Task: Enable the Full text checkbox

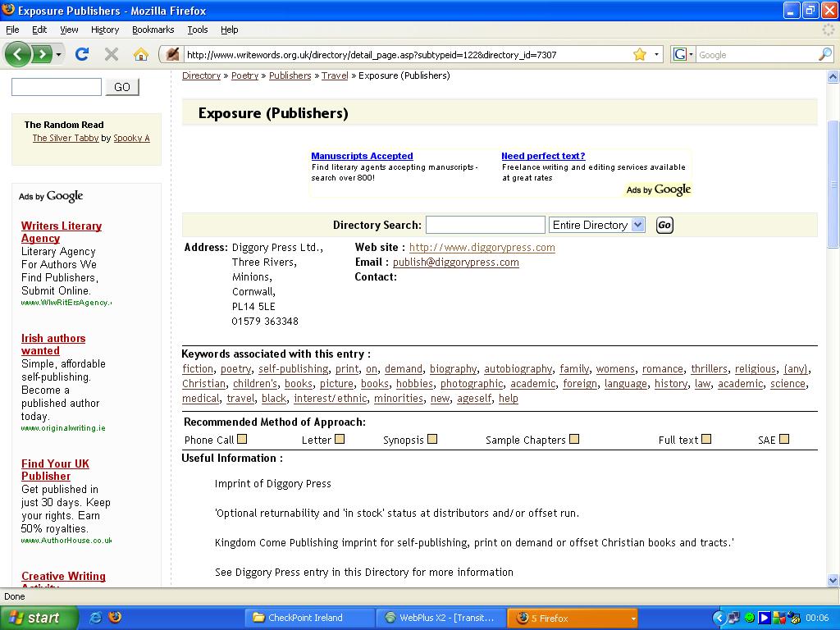Action: pyautogui.click(x=706, y=440)
